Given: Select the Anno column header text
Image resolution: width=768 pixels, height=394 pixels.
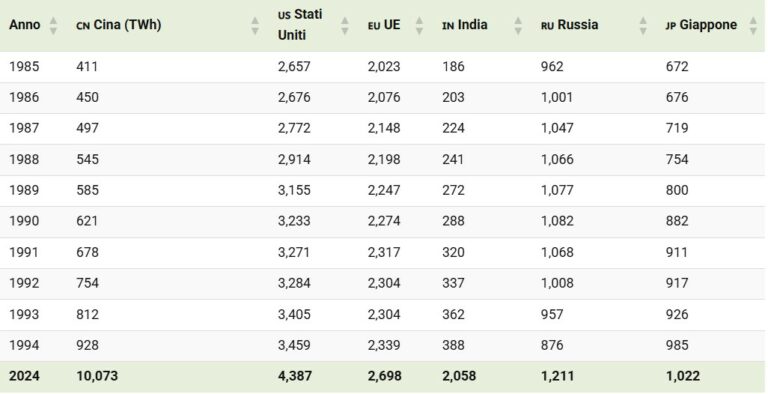Looking at the screenshot, I should [24, 25].
